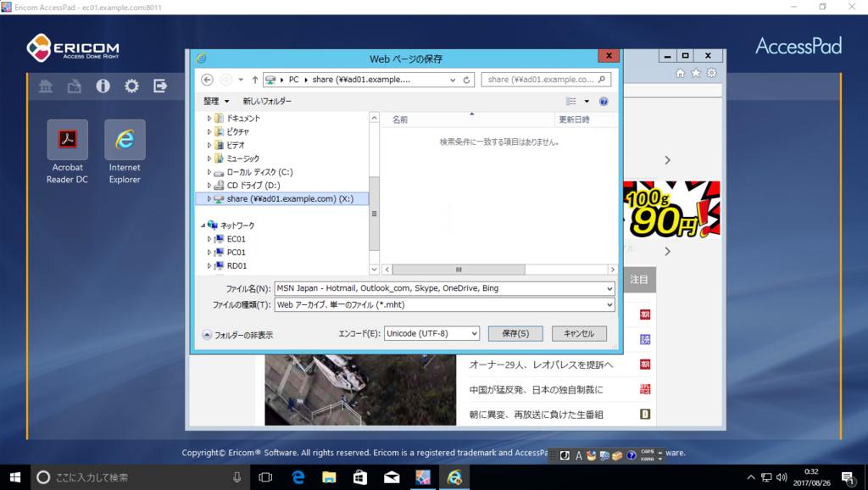The image size is (868, 490).
Task: Click the キャンセル cancel button
Action: coord(579,333)
